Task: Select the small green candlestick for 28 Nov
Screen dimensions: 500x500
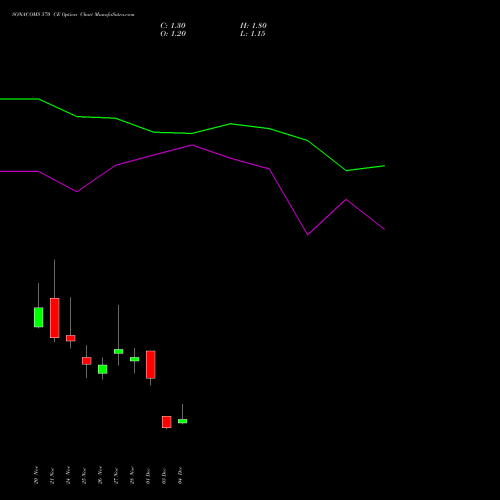Action: click(x=135, y=359)
